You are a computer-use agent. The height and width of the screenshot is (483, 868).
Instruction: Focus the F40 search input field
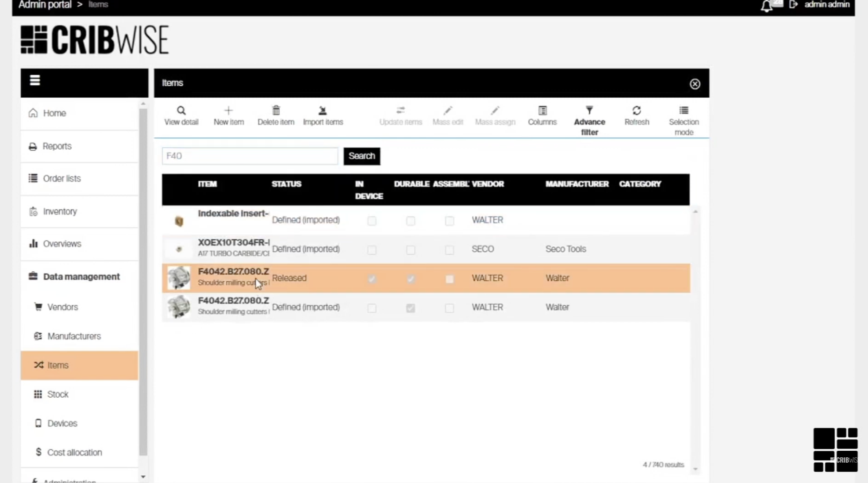(250, 156)
